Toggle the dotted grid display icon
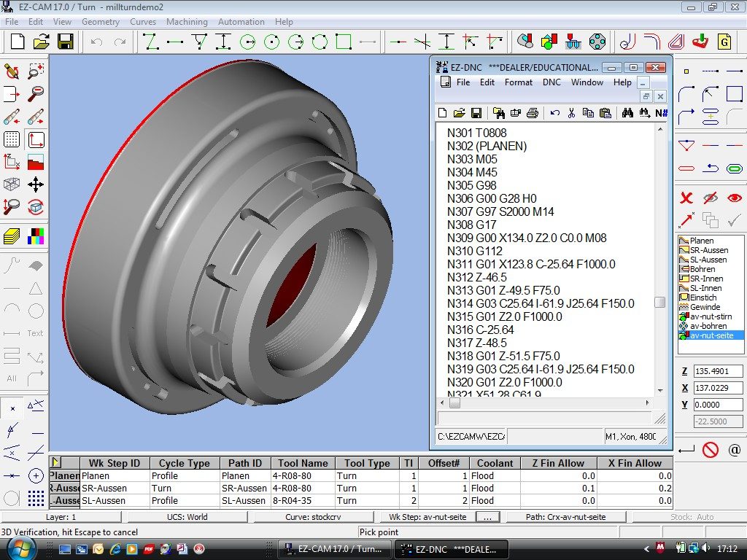747x560 pixels. [x=12, y=139]
